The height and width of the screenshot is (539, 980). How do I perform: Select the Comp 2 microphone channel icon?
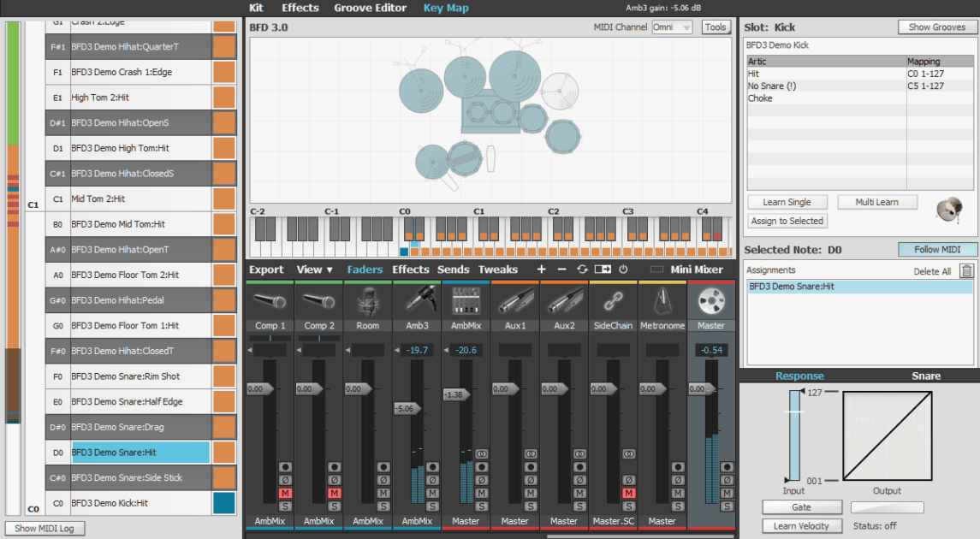(x=318, y=302)
